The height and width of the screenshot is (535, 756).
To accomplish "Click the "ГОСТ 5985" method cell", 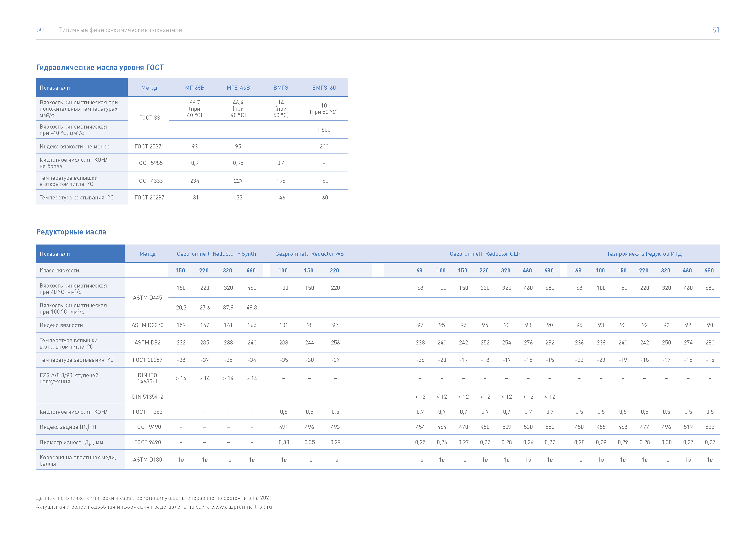I will point(149,163).
